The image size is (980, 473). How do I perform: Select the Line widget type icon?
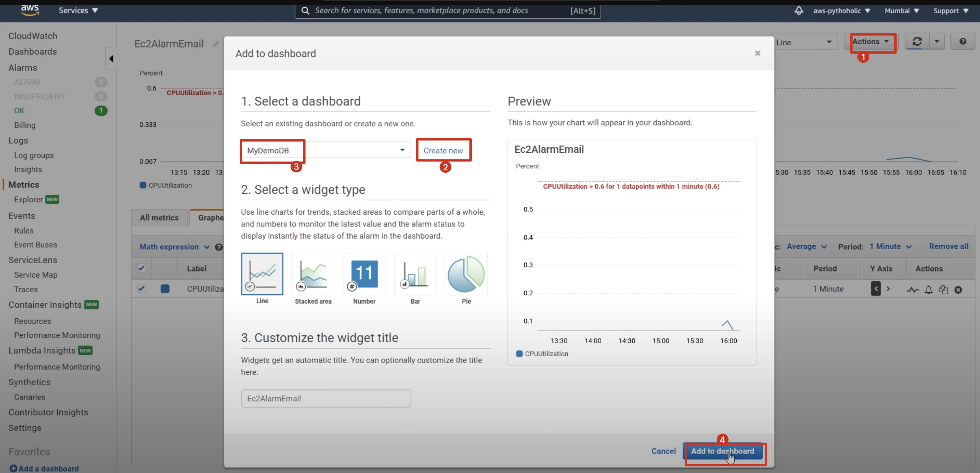coord(262,274)
